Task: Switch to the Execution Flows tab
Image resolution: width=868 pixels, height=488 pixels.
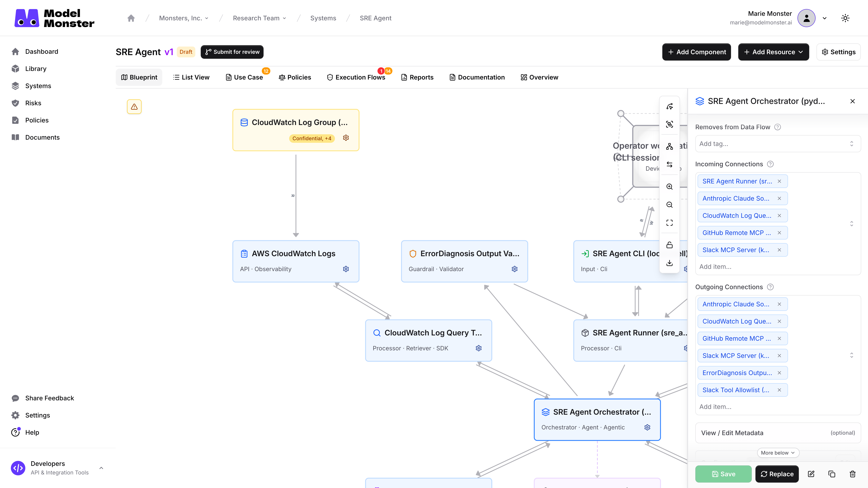Action: 356,77
